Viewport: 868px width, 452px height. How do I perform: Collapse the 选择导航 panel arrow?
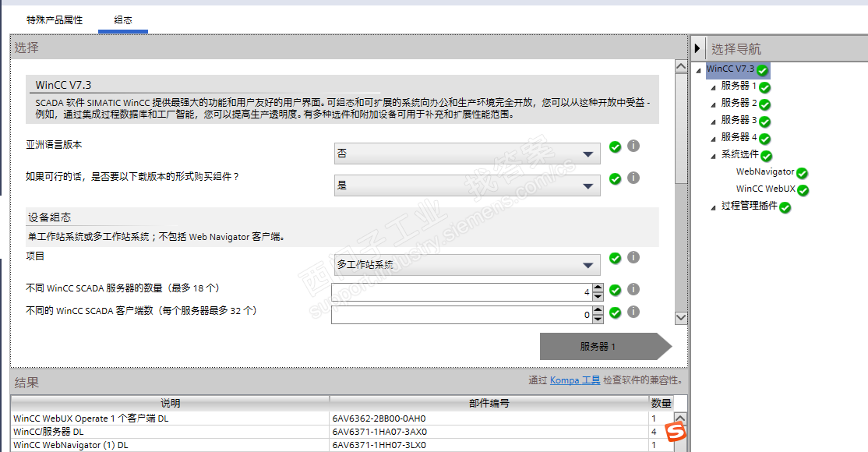[697, 49]
